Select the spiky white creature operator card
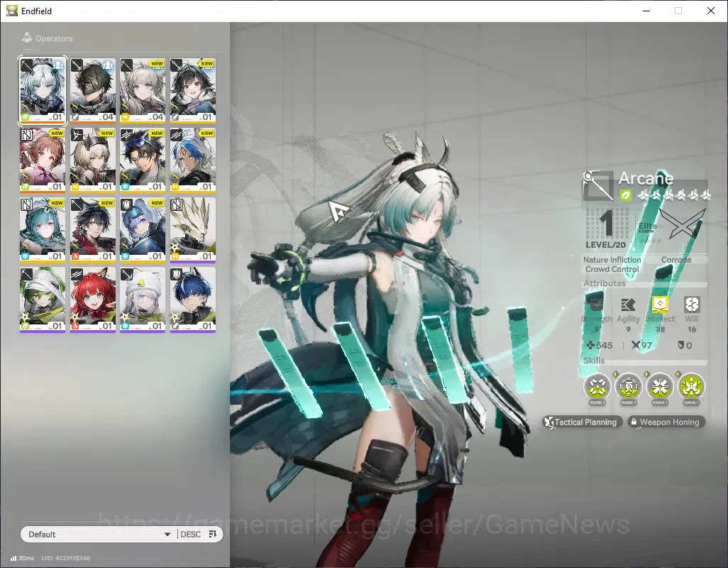The image size is (728, 568). (x=193, y=230)
